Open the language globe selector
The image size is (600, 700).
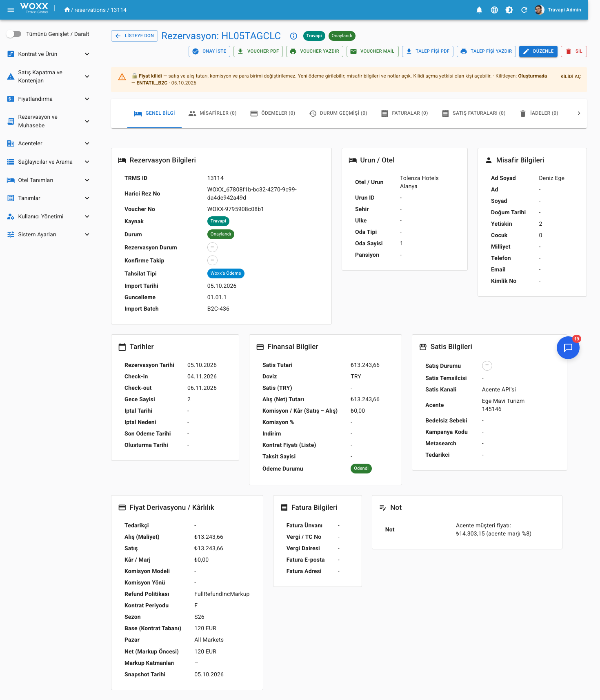coord(494,10)
